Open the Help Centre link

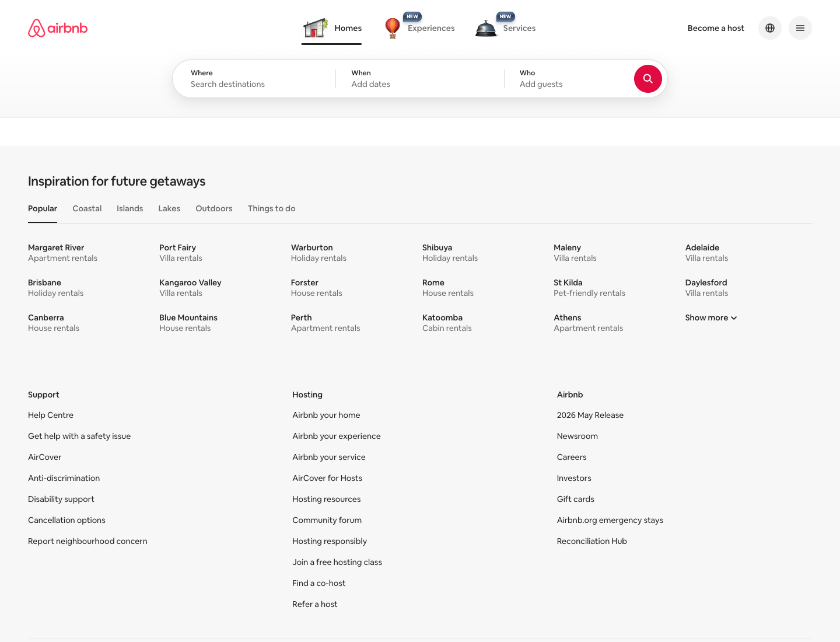click(x=51, y=415)
